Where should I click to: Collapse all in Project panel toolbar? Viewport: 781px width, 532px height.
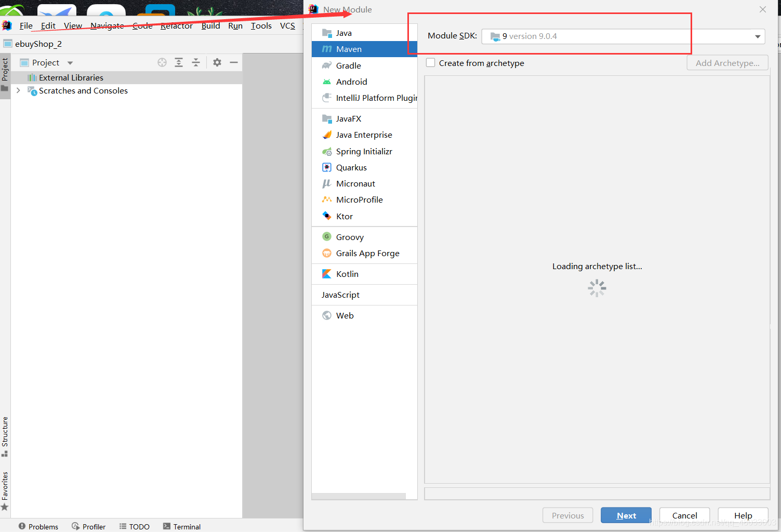tap(196, 62)
